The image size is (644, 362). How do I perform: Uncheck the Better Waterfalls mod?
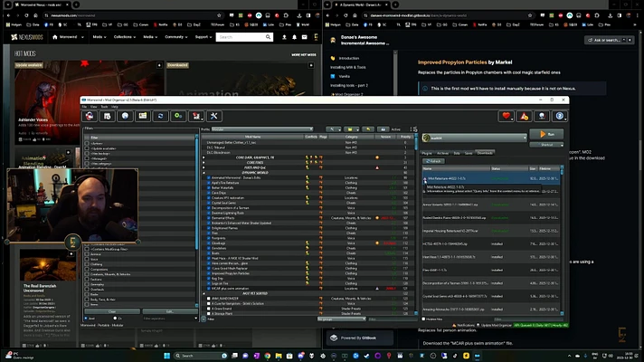[x=209, y=187]
